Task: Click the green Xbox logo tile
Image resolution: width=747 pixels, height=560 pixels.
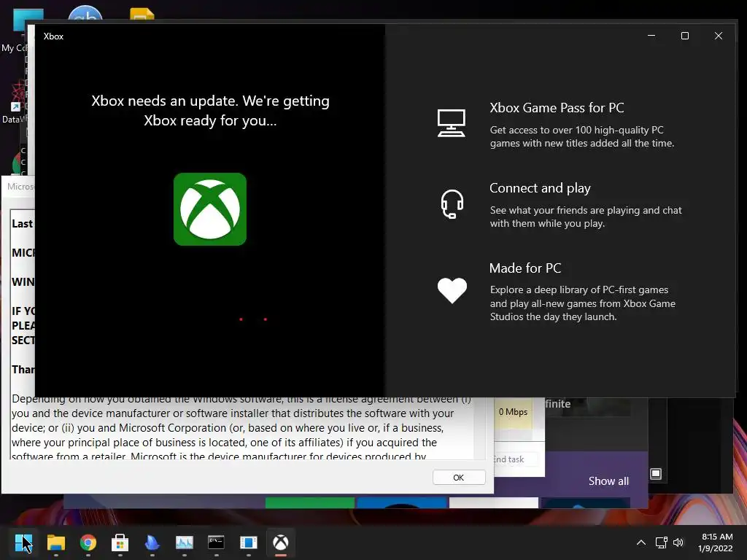Action: point(210,209)
